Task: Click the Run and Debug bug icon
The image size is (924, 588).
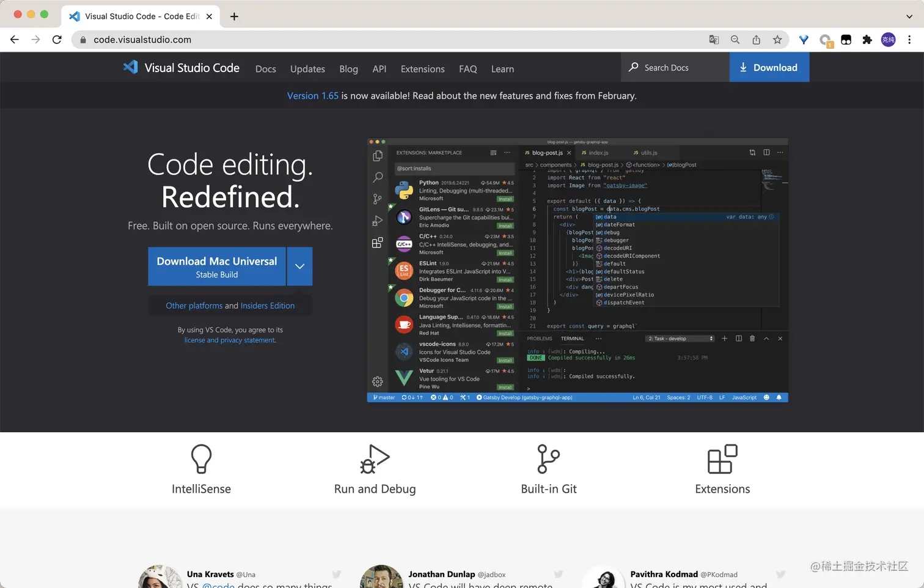Action: [375, 459]
